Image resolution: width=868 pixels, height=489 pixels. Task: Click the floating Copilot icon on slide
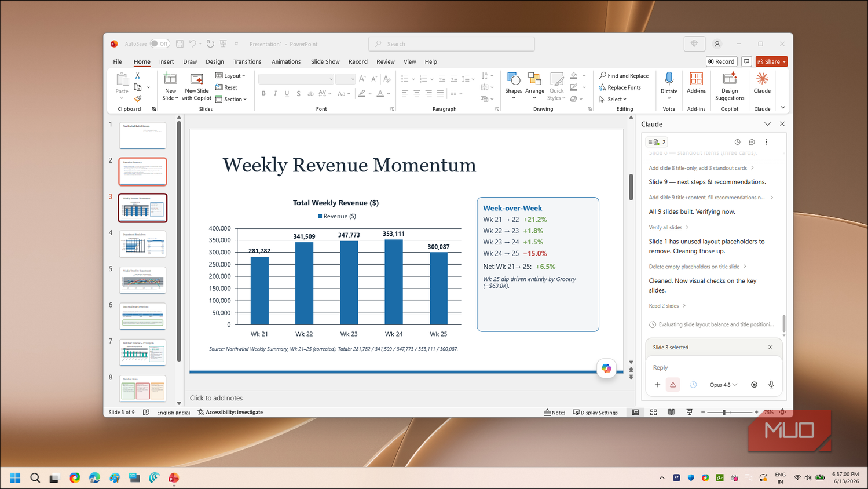pos(606,368)
